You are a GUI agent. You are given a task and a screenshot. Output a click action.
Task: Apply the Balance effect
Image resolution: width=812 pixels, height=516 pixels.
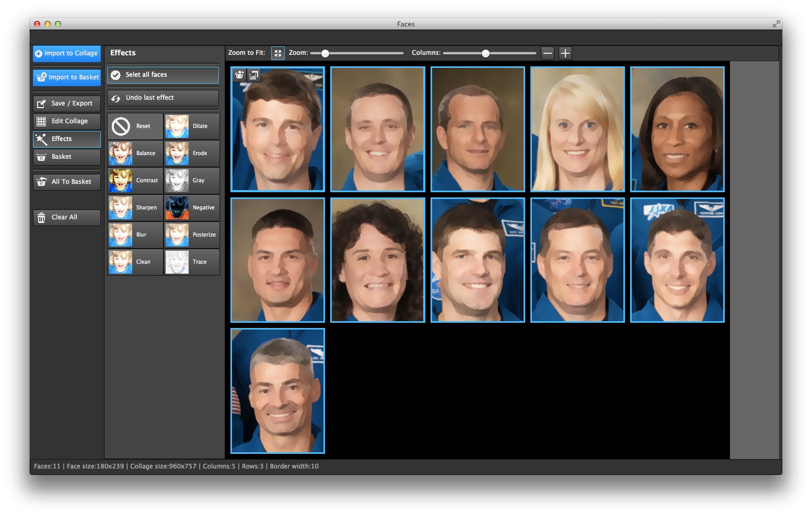[x=135, y=154]
